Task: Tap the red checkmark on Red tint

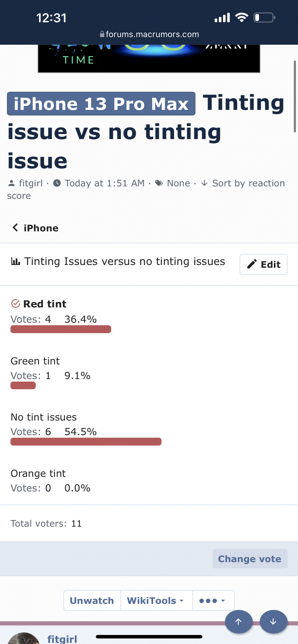Action: pos(15,304)
